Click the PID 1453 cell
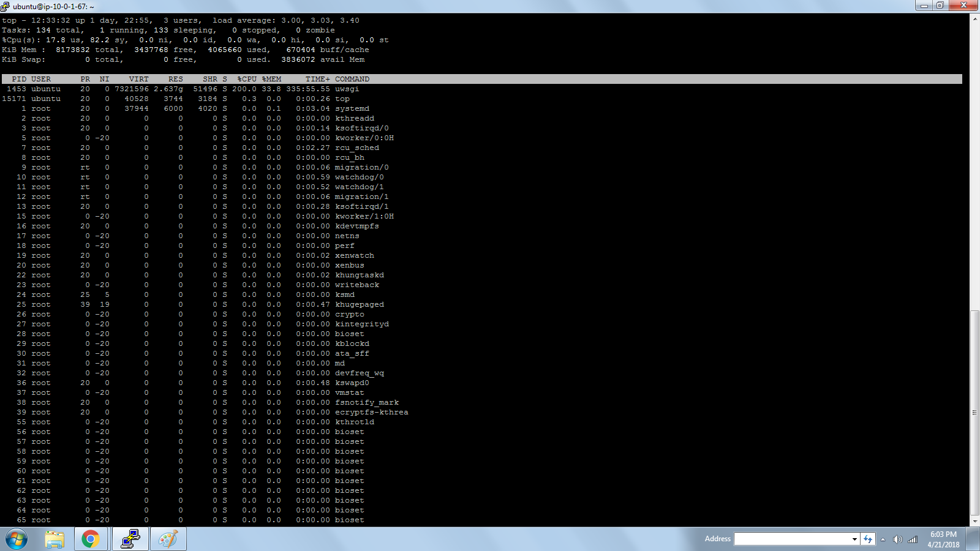The height and width of the screenshot is (551, 980). point(17,89)
